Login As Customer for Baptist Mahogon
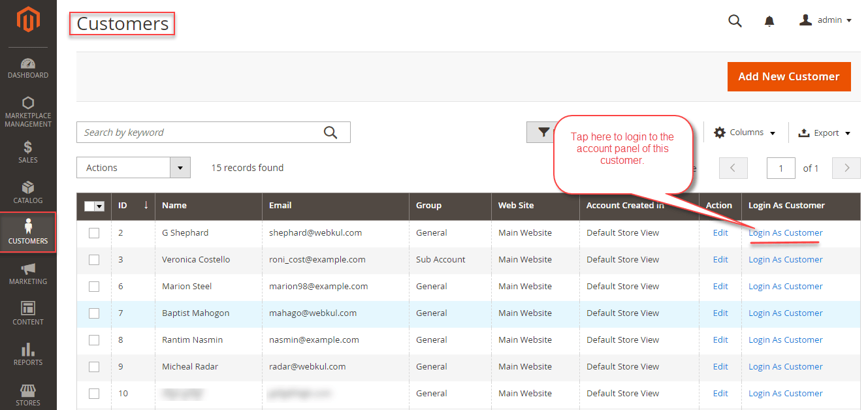 point(786,313)
